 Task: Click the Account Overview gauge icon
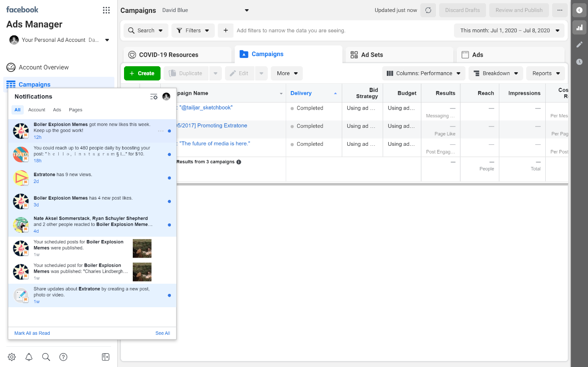11,67
